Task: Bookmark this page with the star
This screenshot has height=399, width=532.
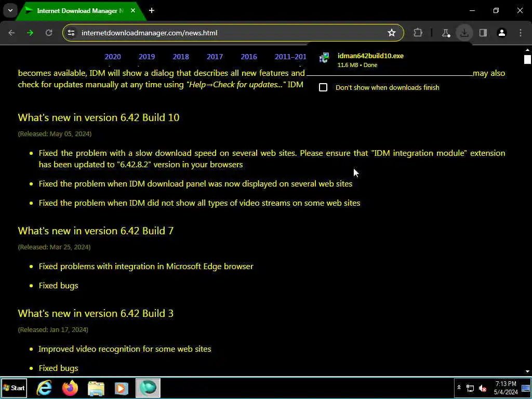Action: [x=392, y=33]
